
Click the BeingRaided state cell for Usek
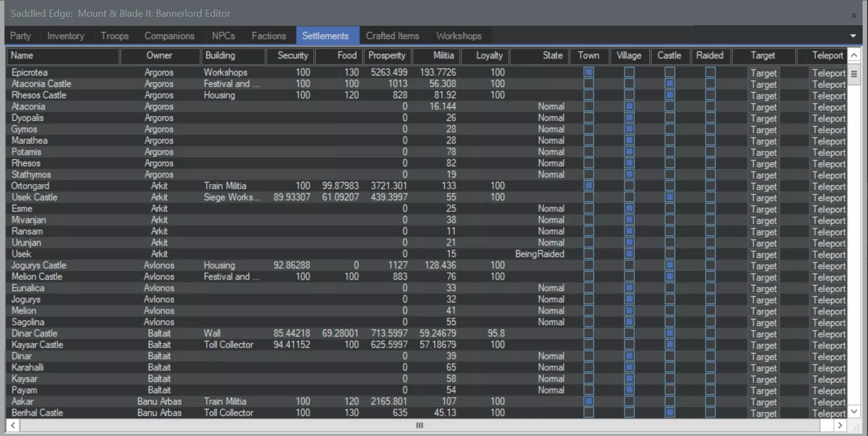point(539,254)
